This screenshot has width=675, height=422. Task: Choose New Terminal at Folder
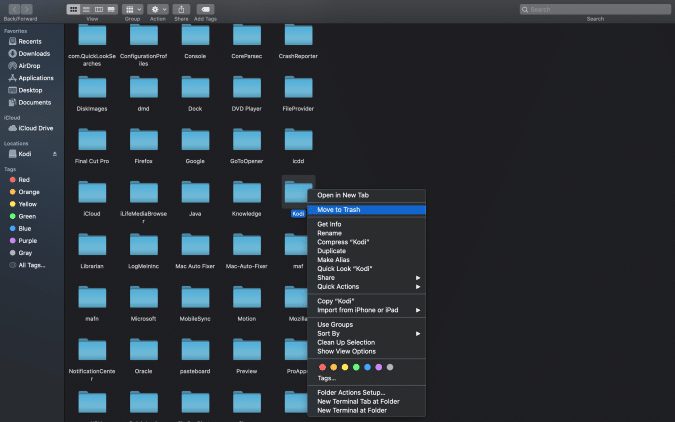tap(366, 410)
